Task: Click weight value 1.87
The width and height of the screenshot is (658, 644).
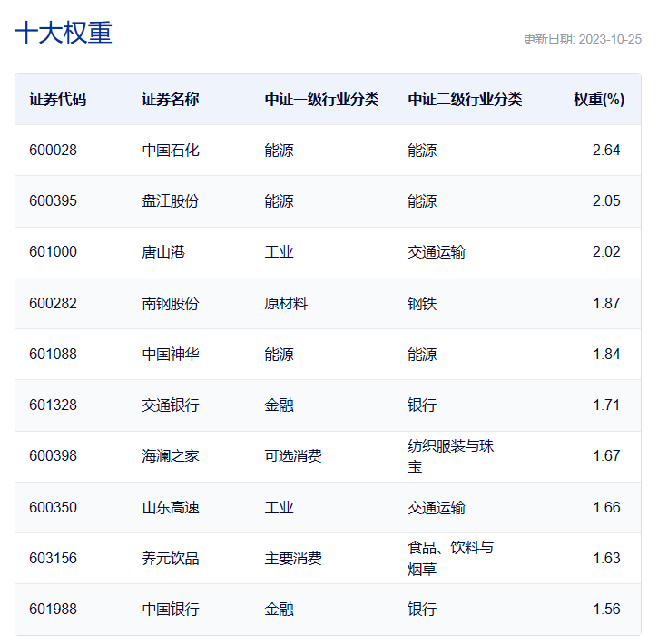Action: [x=606, y=303]
